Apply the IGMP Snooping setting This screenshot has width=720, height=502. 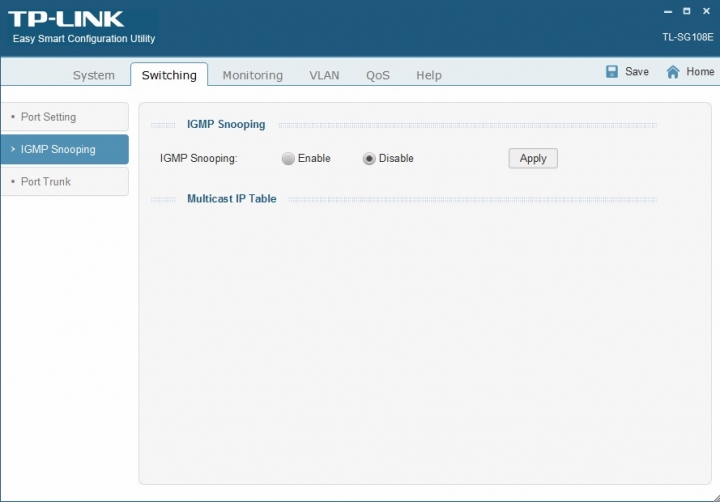(533, 158)
